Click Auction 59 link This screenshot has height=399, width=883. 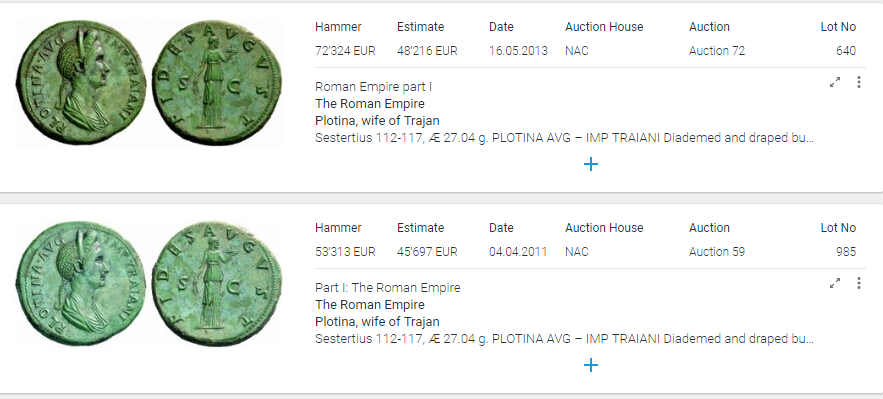point(717,252)
